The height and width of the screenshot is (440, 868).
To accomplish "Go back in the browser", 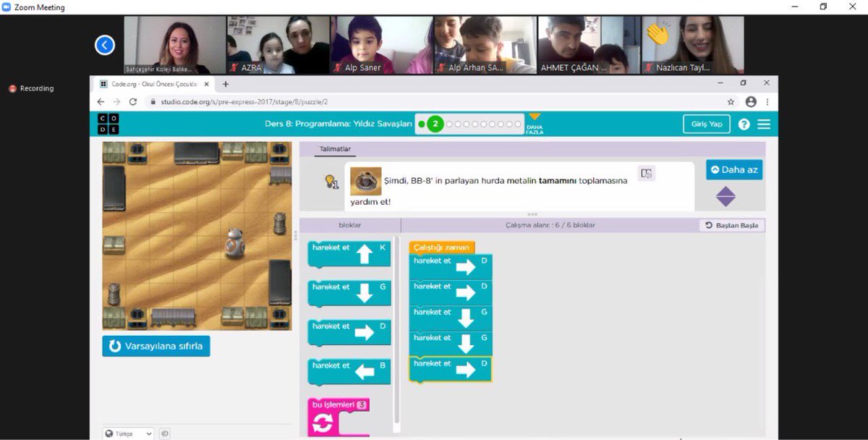I will 101,102.
